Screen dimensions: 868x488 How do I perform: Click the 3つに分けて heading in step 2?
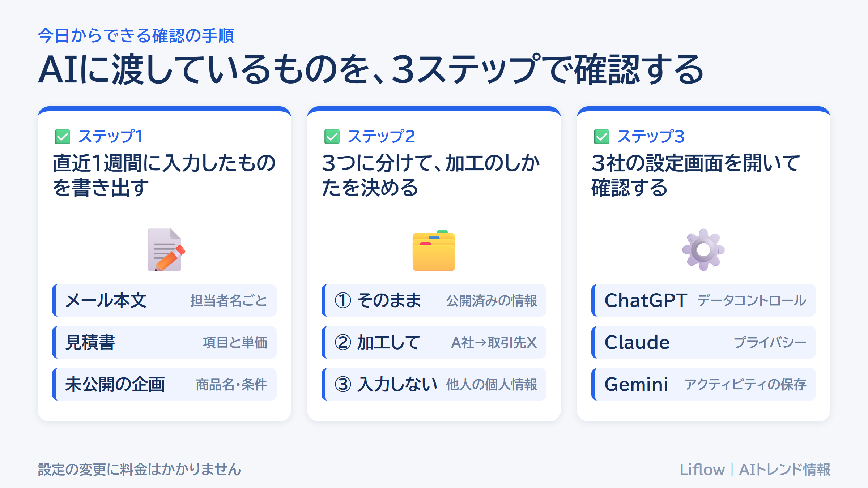pos(431,175)
